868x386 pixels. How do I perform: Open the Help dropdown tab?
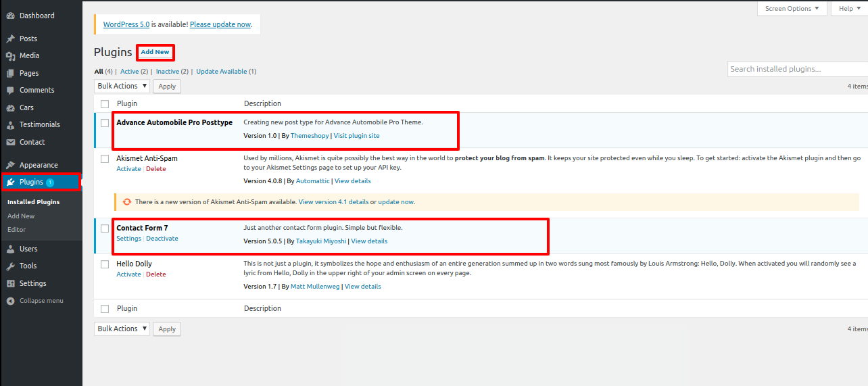tap(849, 9)
